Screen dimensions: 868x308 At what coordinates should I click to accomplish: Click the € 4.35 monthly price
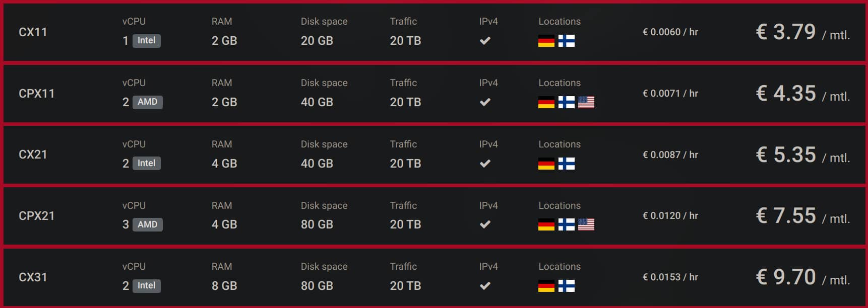pos(794,94)
